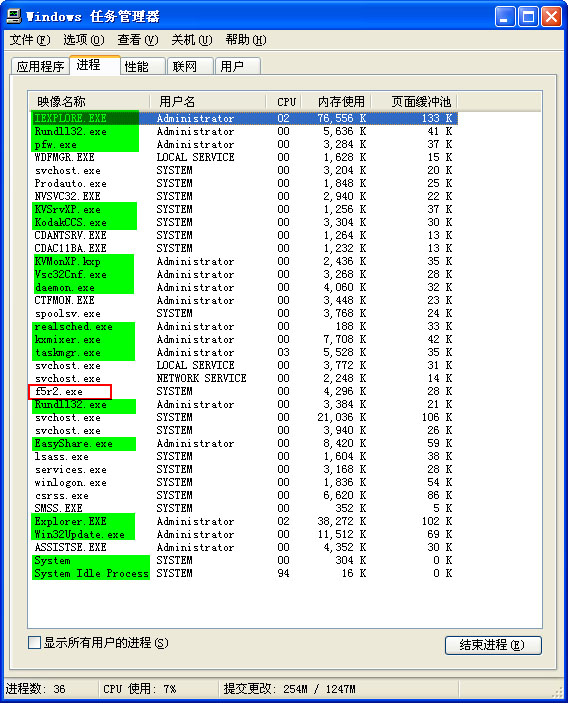Viewport: 569px width, 704px height.
Task: Switch to the 性能 tab
Action: point(143,66)
